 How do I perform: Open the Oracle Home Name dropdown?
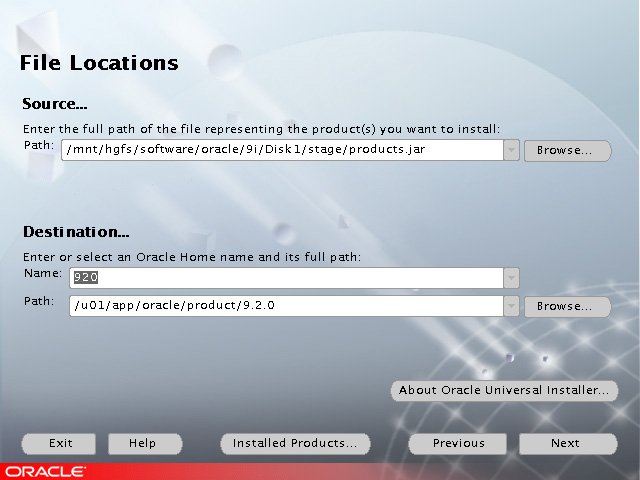(x=511, y=278)
